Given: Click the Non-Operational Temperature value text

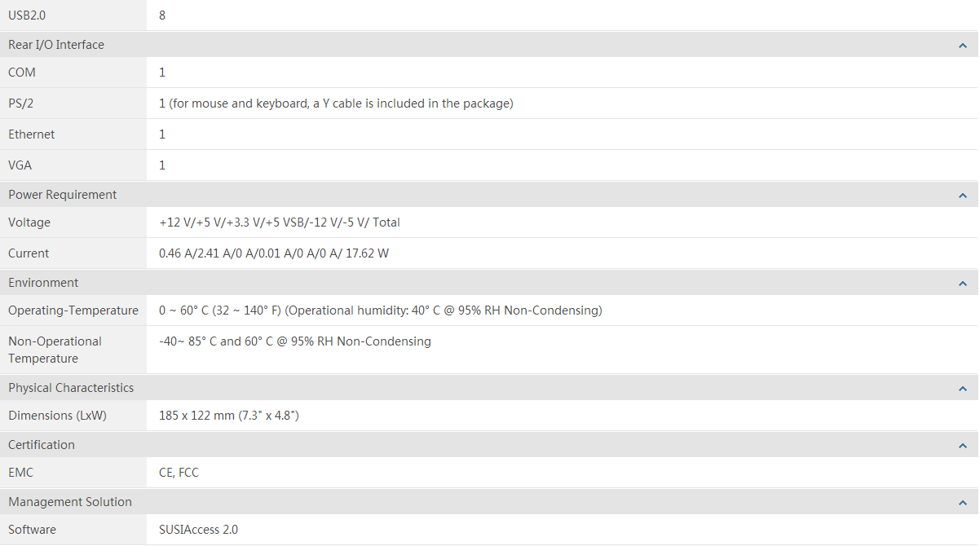Looking at the screenshot, I should click(295, 341).
